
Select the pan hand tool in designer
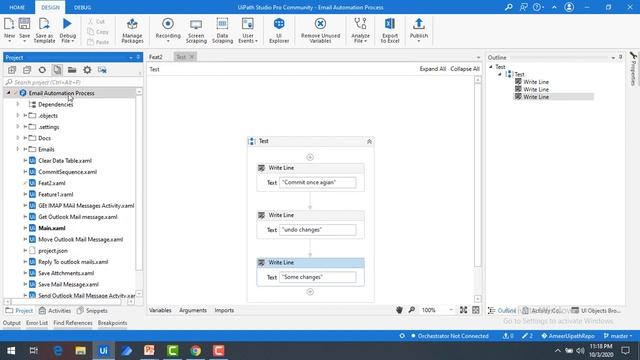point(399,310)
